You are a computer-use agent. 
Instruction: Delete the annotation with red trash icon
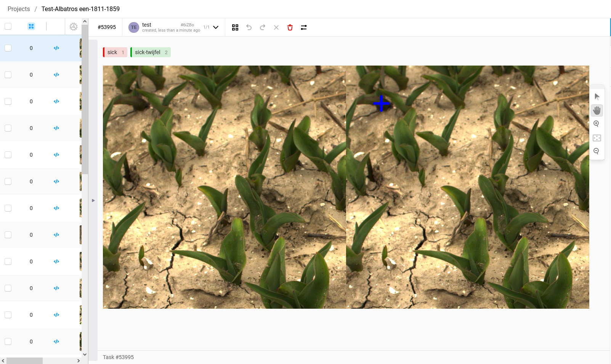pyautogui.click(x=290, y=27)
